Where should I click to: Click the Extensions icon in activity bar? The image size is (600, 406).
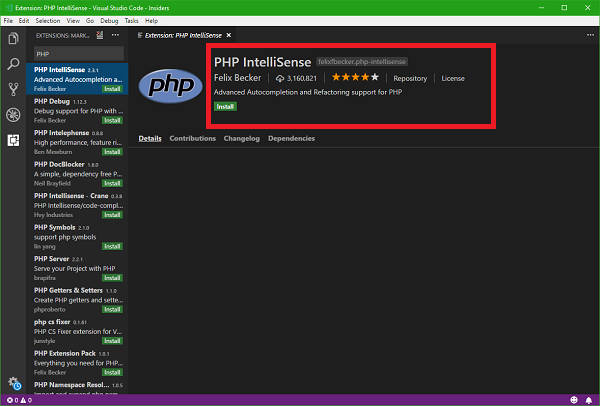coord(13,140)
